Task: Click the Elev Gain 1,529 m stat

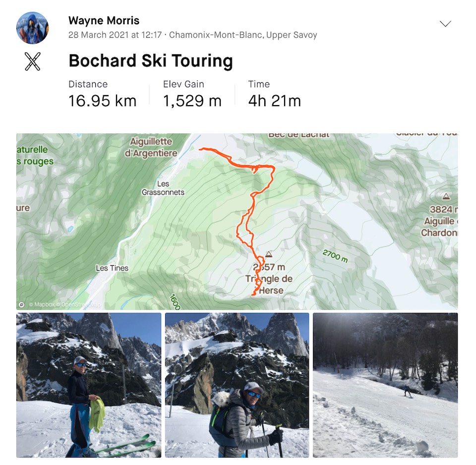Action: pos(192,94)
